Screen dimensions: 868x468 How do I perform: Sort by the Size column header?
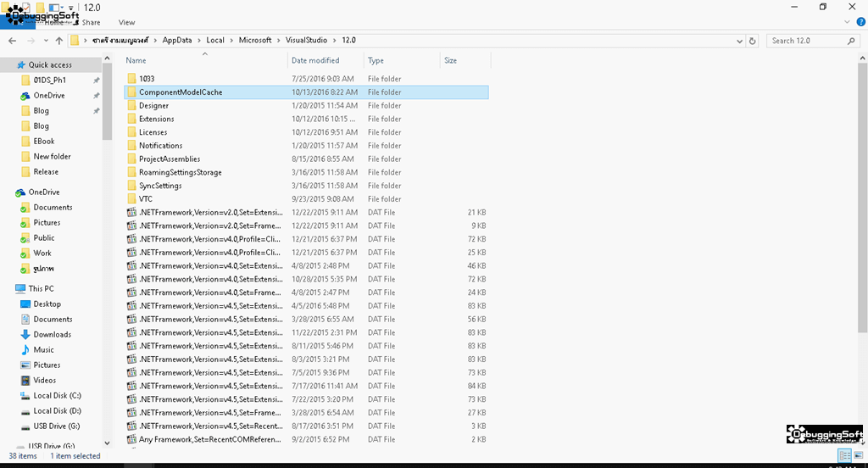465,60
